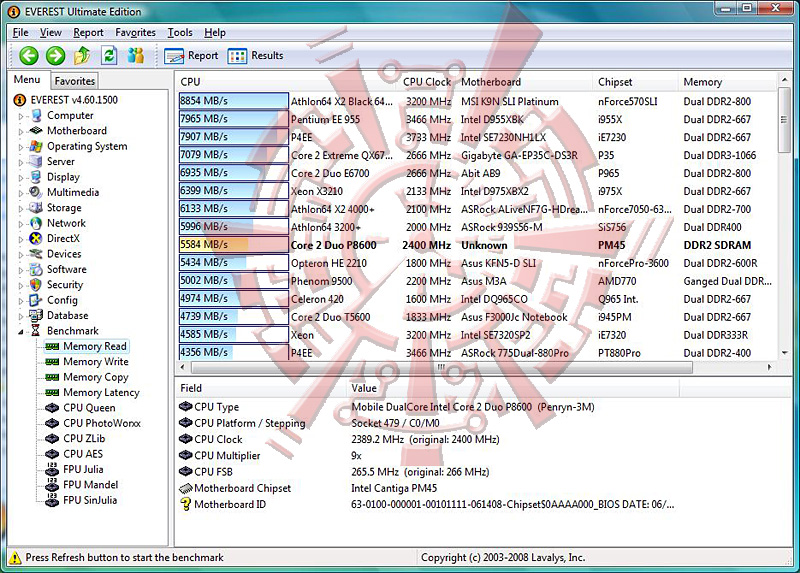Open the File menu
The image size is (800, 573).
click(x=20, y=33)
